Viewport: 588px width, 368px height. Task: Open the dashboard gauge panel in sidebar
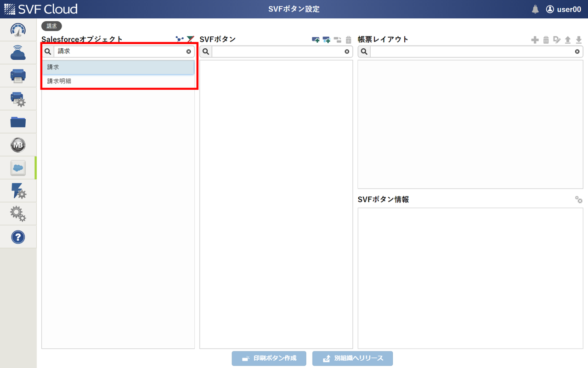[18, 30]
